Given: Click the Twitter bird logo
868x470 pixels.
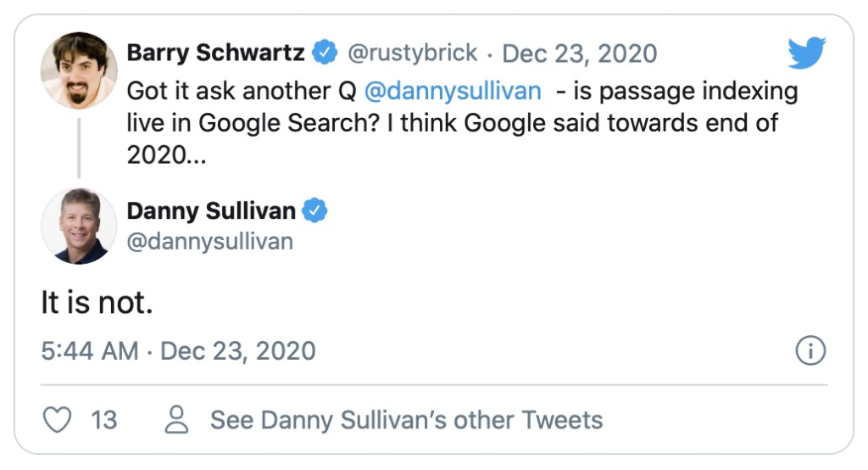Looking at the screenshot, I should click(x=807, y=53).
